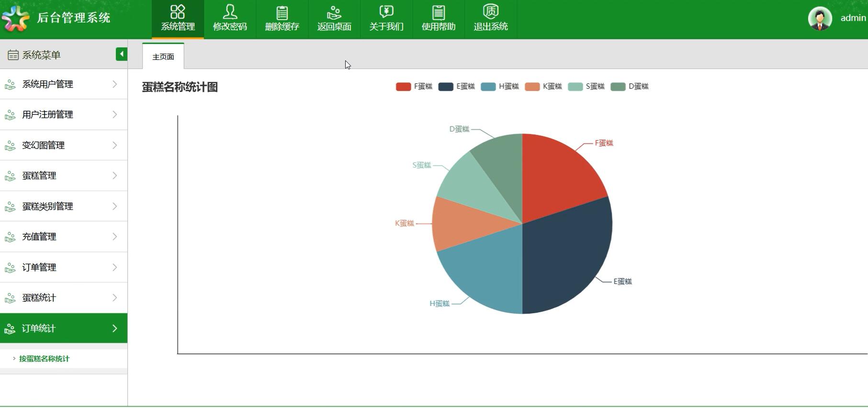This screenshot has height=408, width=868.
Task: Collapse the sidebar with the green arrow
Action: pyautogui.click(x=121, y=54)
